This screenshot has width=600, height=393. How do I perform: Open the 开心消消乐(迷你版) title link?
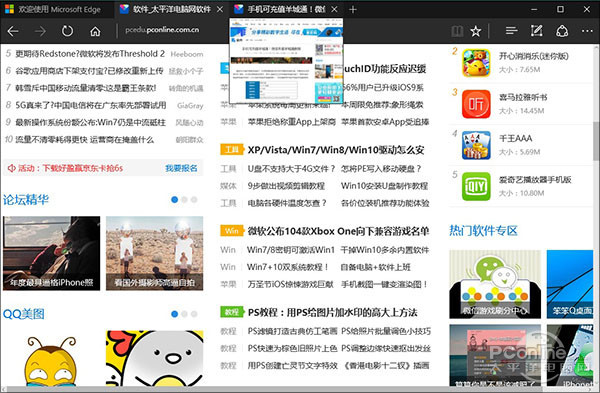pyautogui.click(x=533, y=56)
